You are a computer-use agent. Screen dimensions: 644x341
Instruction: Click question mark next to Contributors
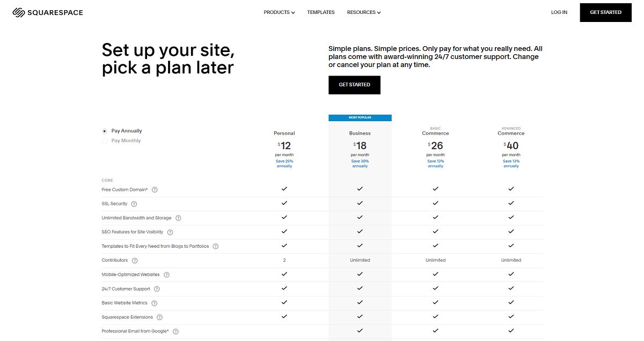(135, 261)
